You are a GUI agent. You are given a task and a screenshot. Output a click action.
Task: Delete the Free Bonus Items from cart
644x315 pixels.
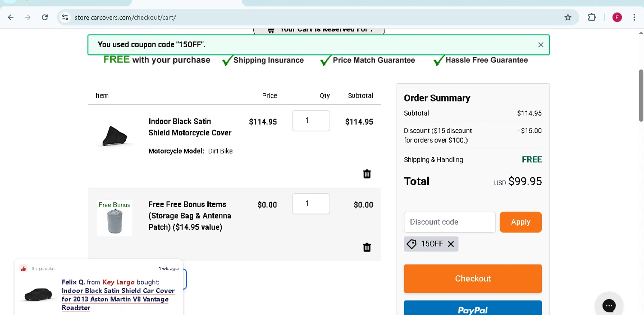(x=367, y=247)
